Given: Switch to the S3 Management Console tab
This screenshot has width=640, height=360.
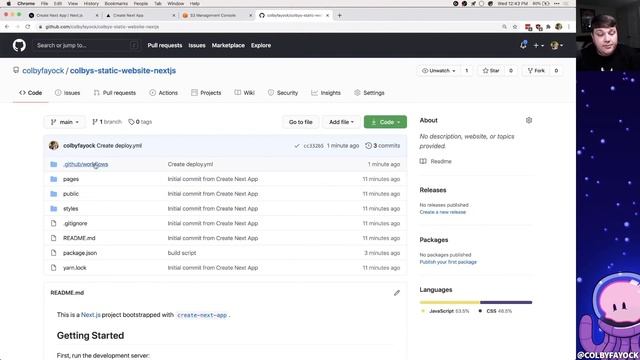Looking at the screenshot, I should 213,16.
